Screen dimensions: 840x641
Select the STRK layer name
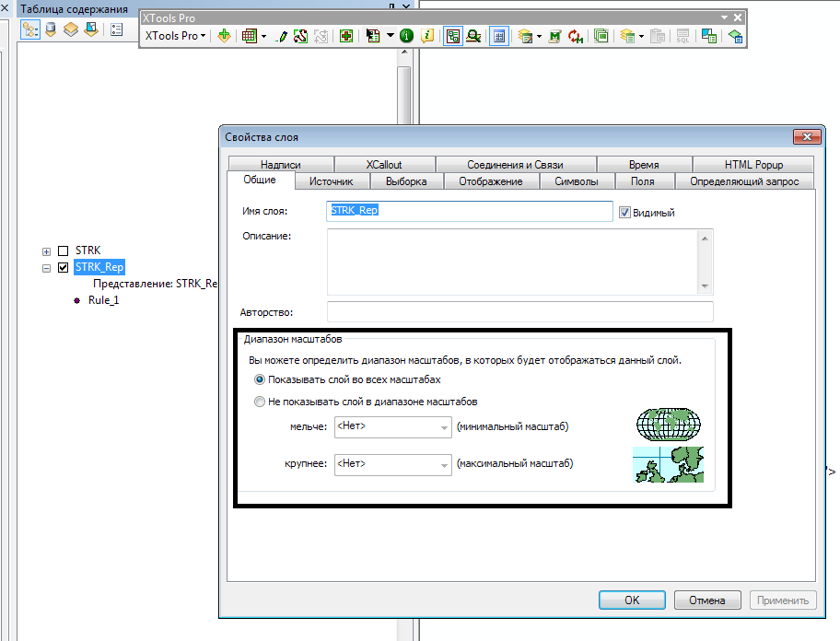pos(87,251)
